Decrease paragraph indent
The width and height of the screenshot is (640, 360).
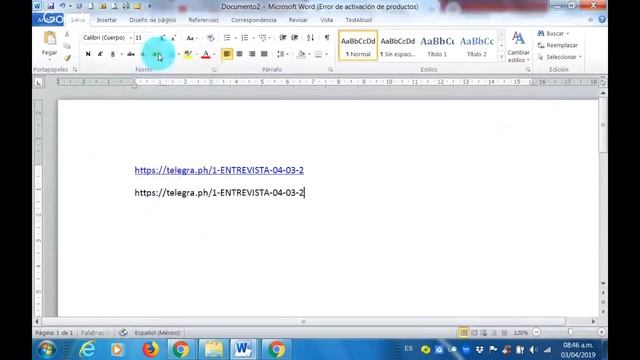282,38
